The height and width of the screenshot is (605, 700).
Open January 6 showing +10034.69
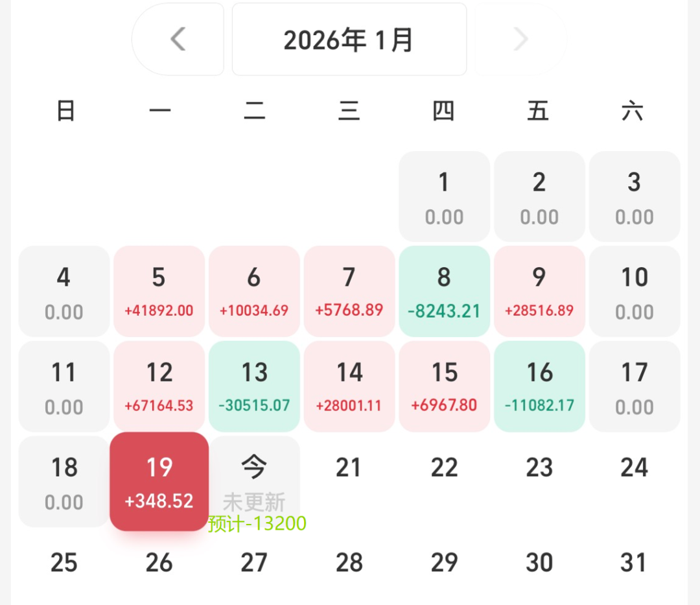tap(254, 292)
